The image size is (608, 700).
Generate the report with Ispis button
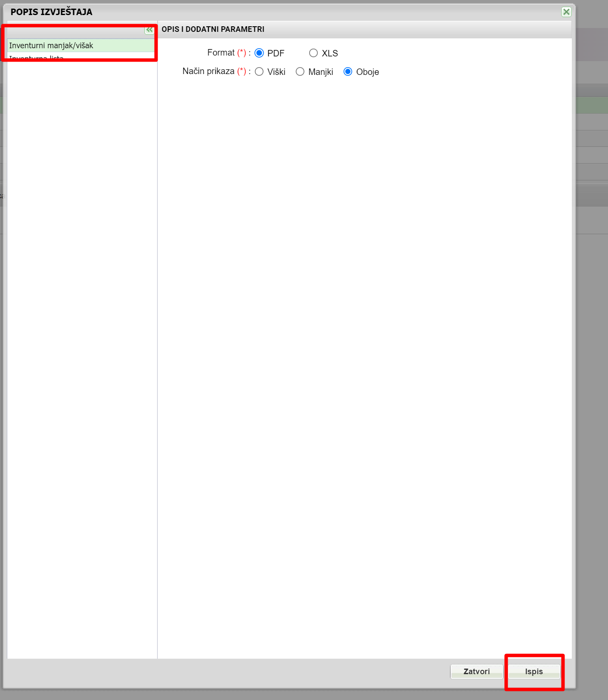[534, 672]
